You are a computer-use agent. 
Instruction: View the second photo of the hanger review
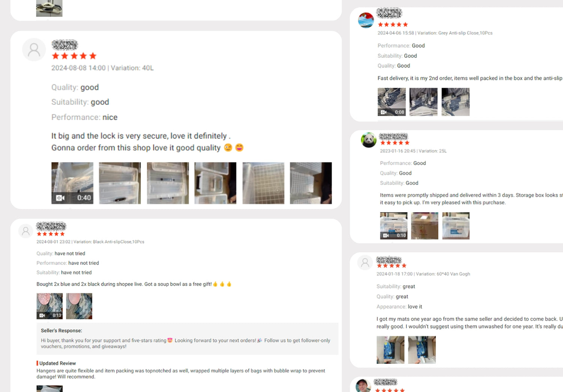click(79, 306)
